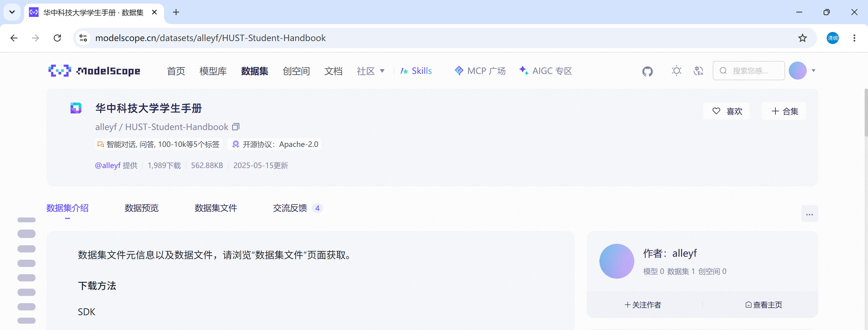Click the tags label 智能对话, 问答, 100-10k等5个标签
The width and height of the screenshot is (868, 330).
tap(158, 144)
